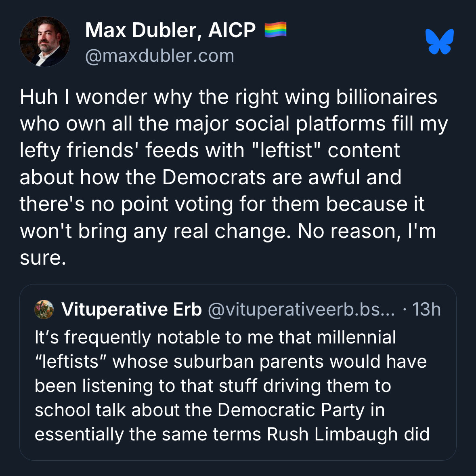Open the Vituperative Erb author name

[132, 310]
